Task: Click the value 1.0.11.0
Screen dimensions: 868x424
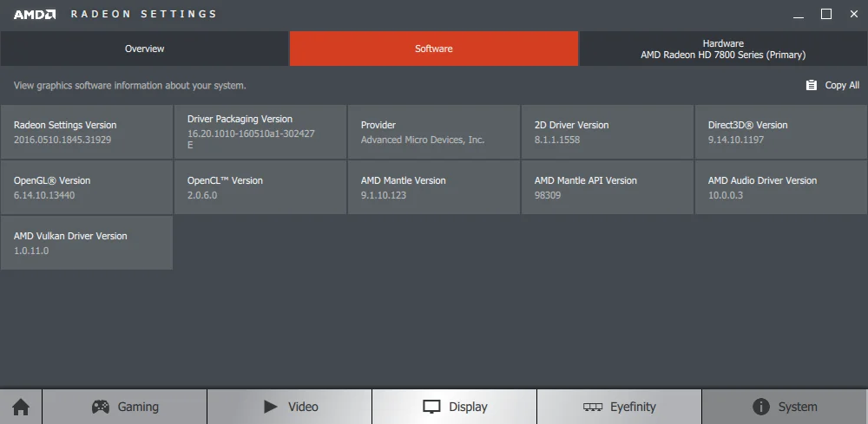Action: click(x=31, y=251)
